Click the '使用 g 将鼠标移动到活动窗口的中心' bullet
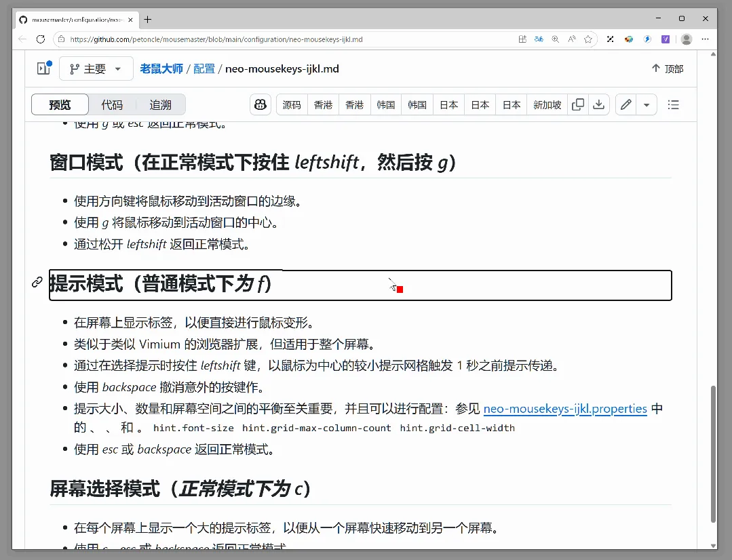 tap(177, 222)
